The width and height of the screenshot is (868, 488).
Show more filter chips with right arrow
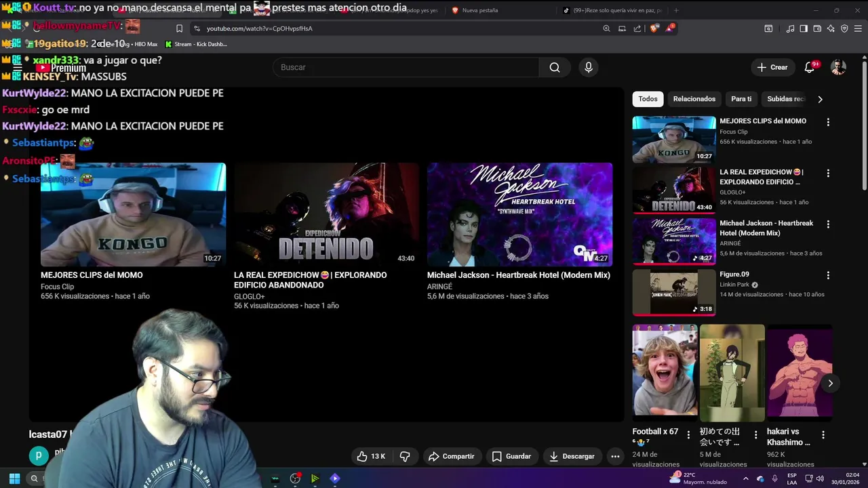tap(820, 99)
